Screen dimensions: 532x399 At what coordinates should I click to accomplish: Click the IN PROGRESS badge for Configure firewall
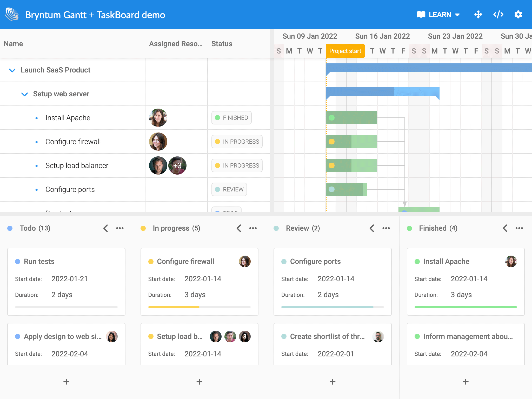click(236, 142)
